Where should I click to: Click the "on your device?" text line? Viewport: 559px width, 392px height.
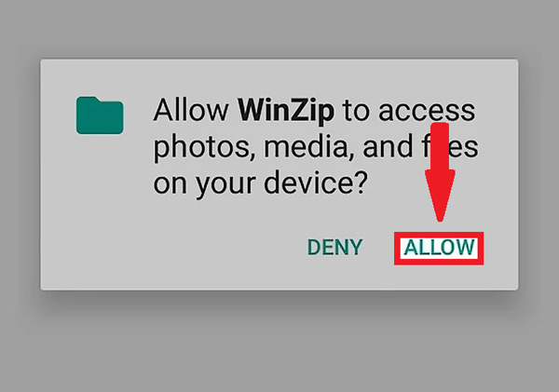click(x=260, y=182)
